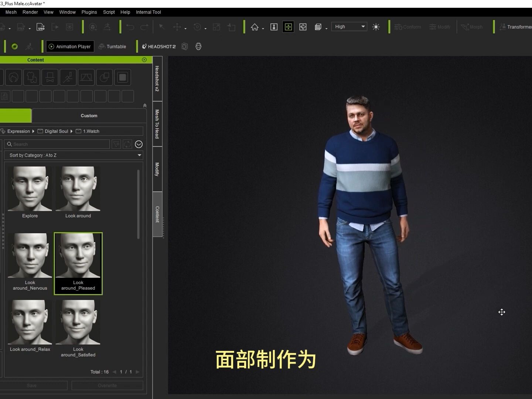Screen dimensions: 532x399
Task: Open the Mesh menu
Action: [11, 12]
